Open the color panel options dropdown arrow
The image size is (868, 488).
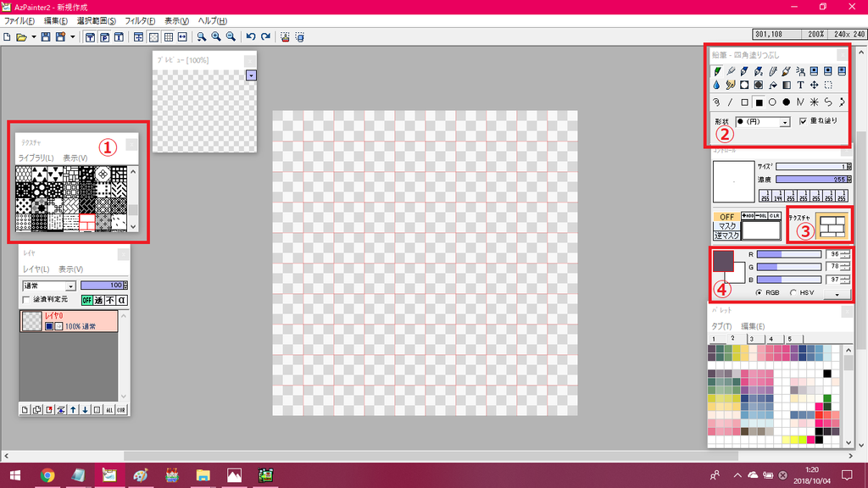[x=837, y=294]
